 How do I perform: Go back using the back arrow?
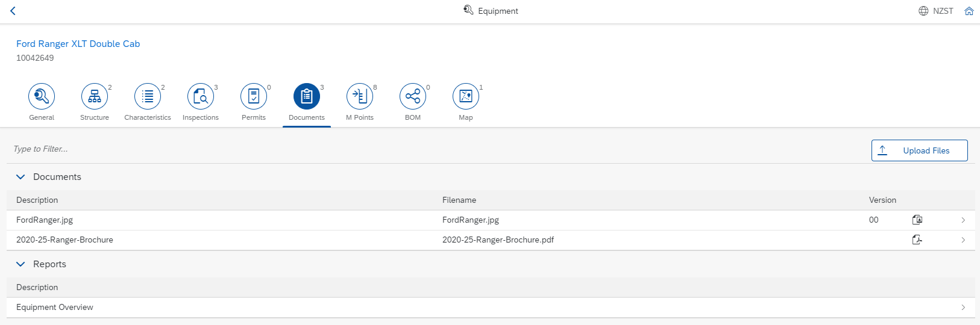click(x=13, y=11)
